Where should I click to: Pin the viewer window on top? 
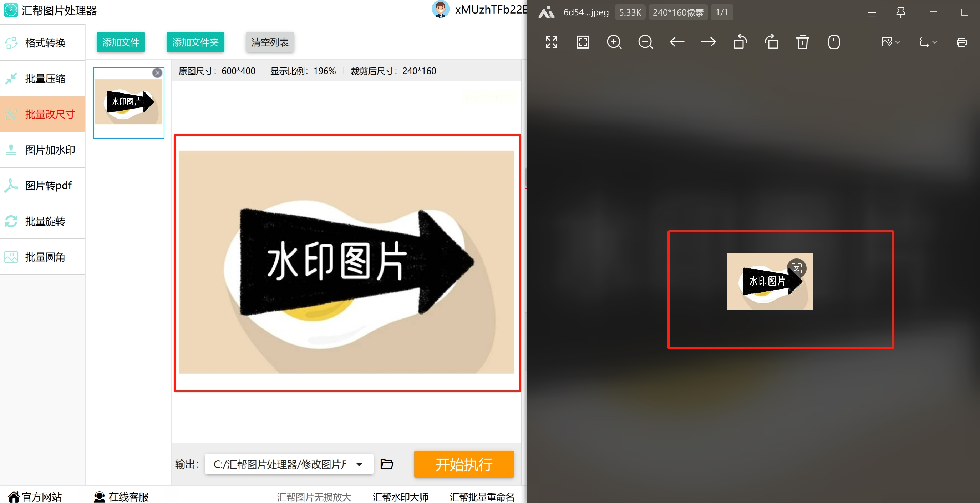[x=900, y=12]
